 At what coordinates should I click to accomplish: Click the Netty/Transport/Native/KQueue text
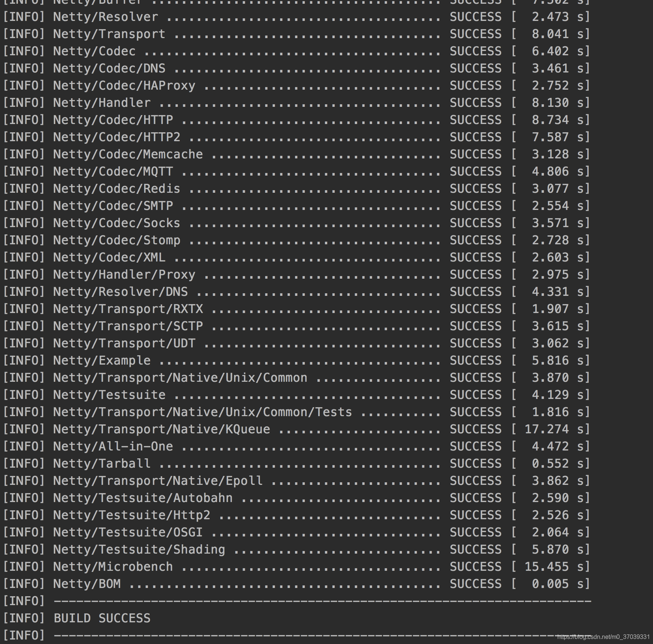pyautogui.click(x=162, y=429)
